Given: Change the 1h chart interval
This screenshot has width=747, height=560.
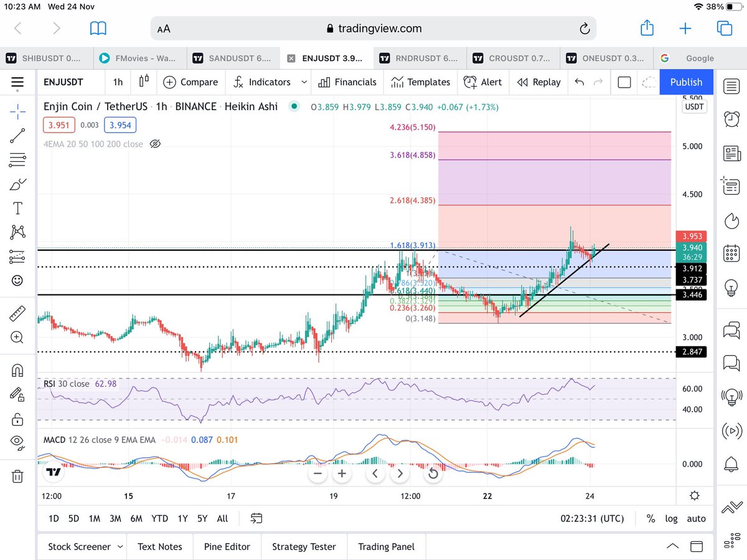Looking at the screenshot, I should [118, 82].
